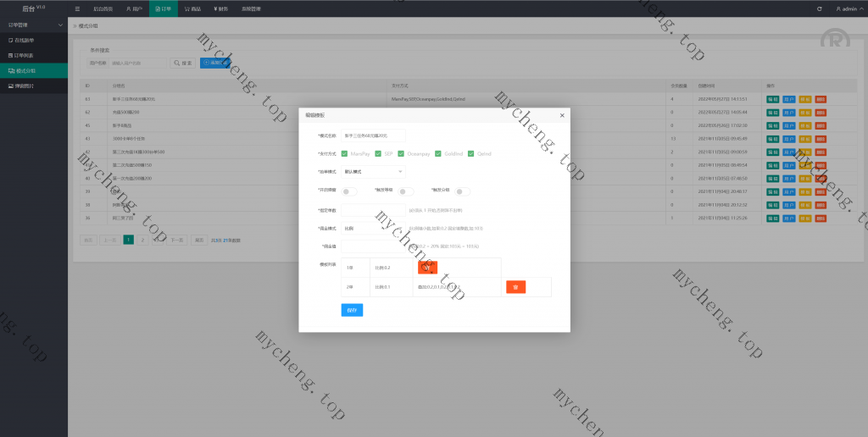Viewport: 868px width, 437px height.
Task: Uncheck the Oceanpay payment checkbox
Action: pyautogui.click(x=400, y=153)
